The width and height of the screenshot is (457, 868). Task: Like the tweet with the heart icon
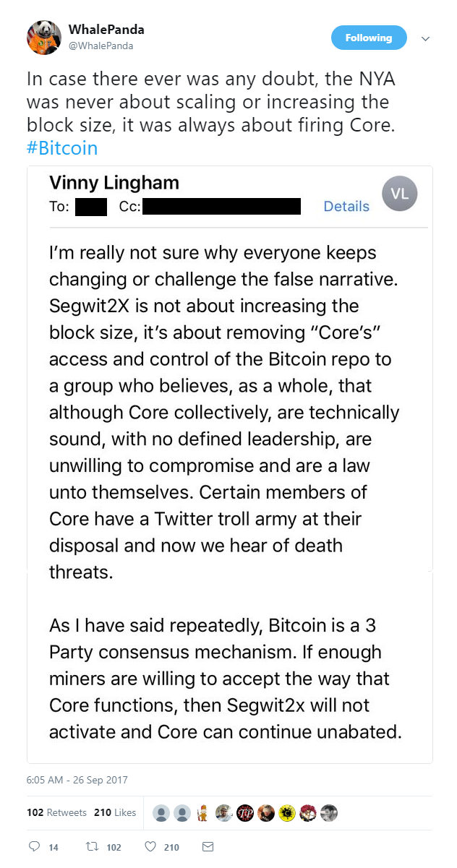point(151,846)
